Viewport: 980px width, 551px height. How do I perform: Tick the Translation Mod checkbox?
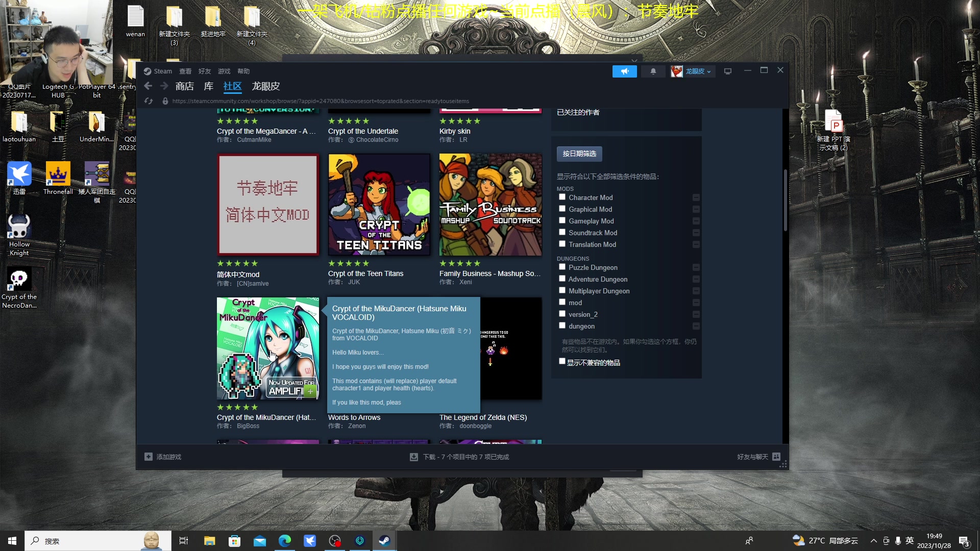(562, 244)
